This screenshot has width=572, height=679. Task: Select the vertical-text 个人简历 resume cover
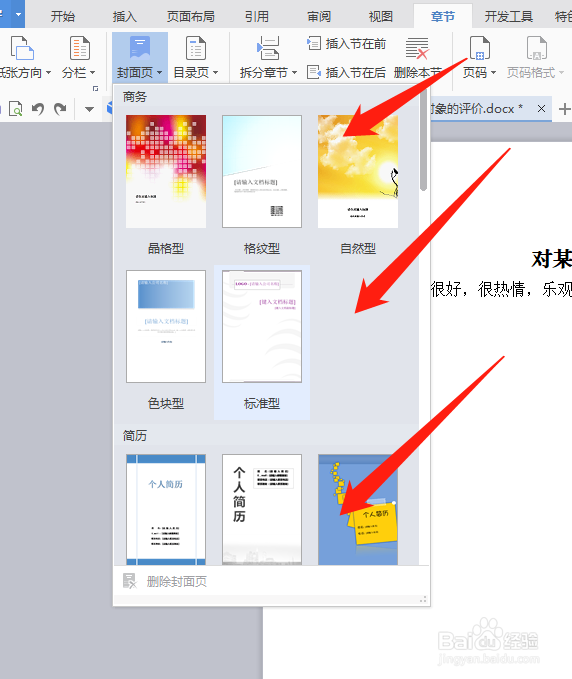(262, 509)
